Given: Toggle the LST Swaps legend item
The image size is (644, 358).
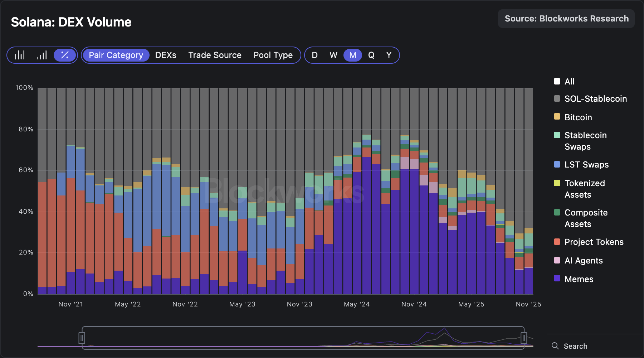Looking at the screenshot, I should 586,165.
